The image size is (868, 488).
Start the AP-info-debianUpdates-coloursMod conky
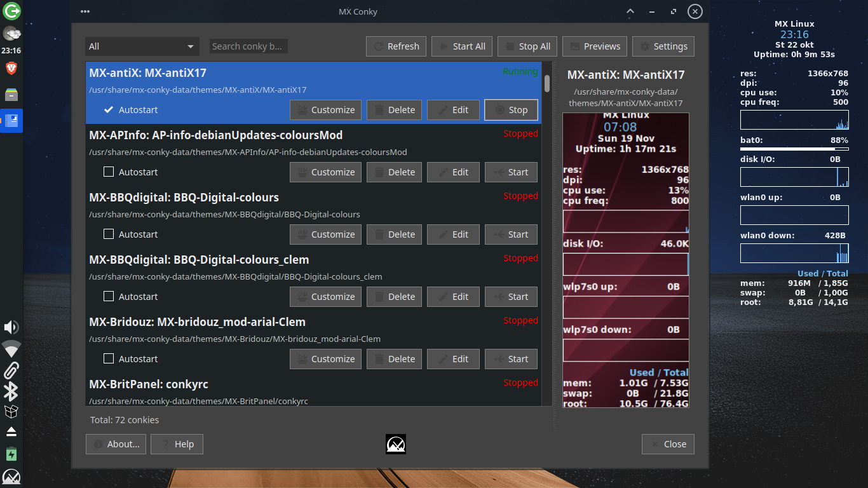(x=511, y=172)
